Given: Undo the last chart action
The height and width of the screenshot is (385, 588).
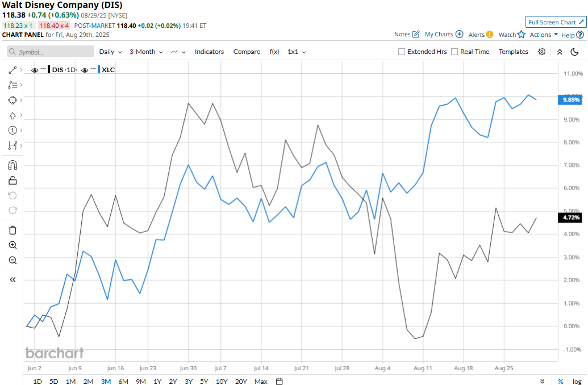Looking at the screenshot, I should coord(12,196).
